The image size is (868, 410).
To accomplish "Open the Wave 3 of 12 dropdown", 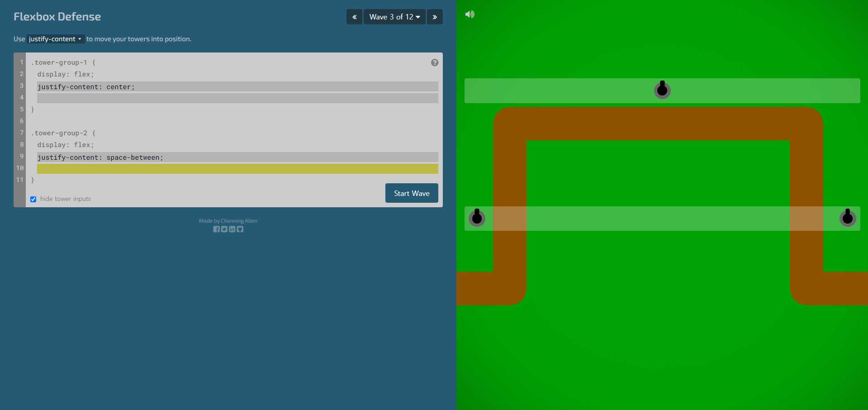I will pos(394,17).
